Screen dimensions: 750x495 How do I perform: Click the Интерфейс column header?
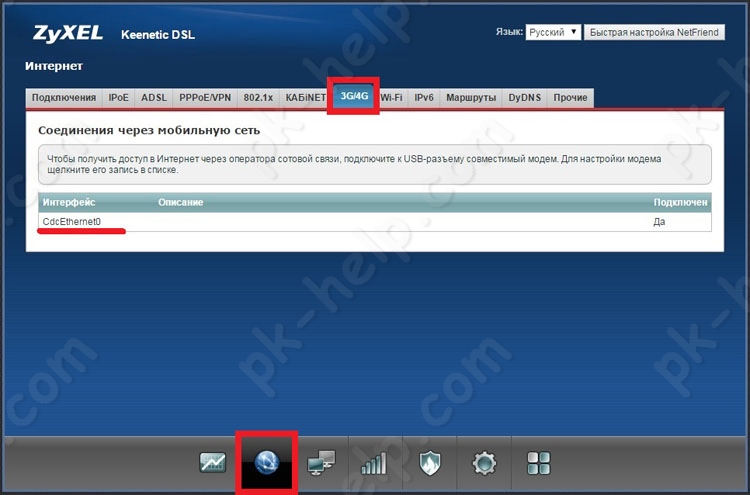(x=69, y=202)
